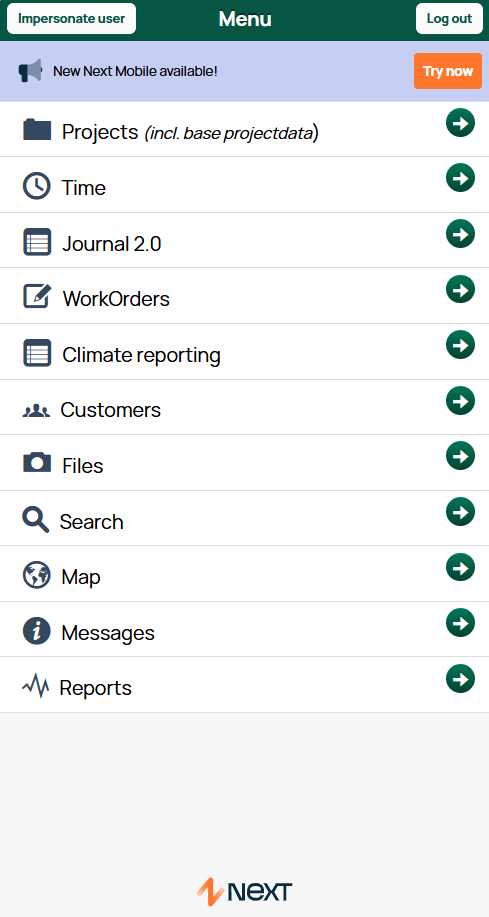Click the NEXT logo at the bottom

[244, 892]
